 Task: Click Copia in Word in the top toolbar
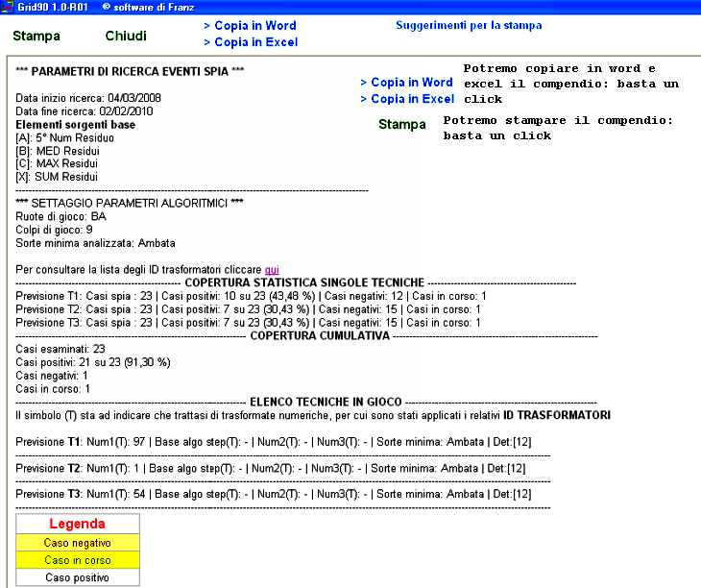pos(250,26)
